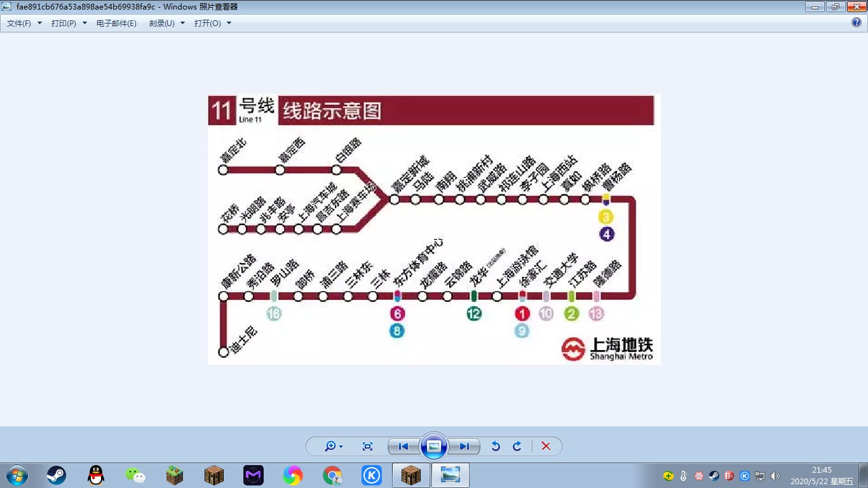
Task: Select the active Photo Viewer taskbar button
Action: tap(451, 475)
